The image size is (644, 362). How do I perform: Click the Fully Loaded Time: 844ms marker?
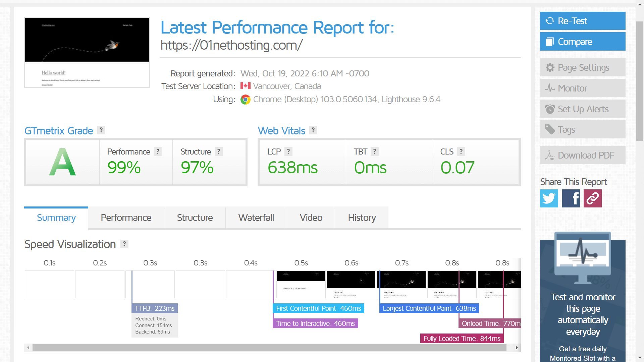pyautogui.click(x=462, y=339)
